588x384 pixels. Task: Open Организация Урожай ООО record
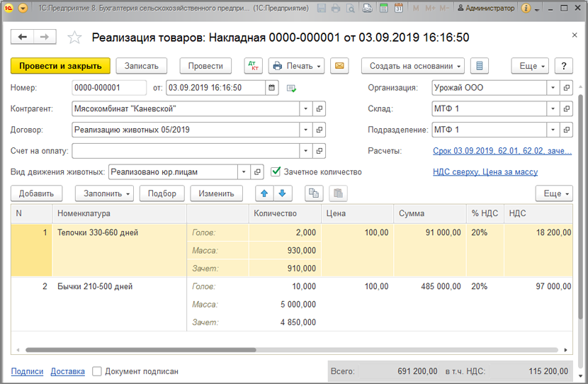[566, 88]
